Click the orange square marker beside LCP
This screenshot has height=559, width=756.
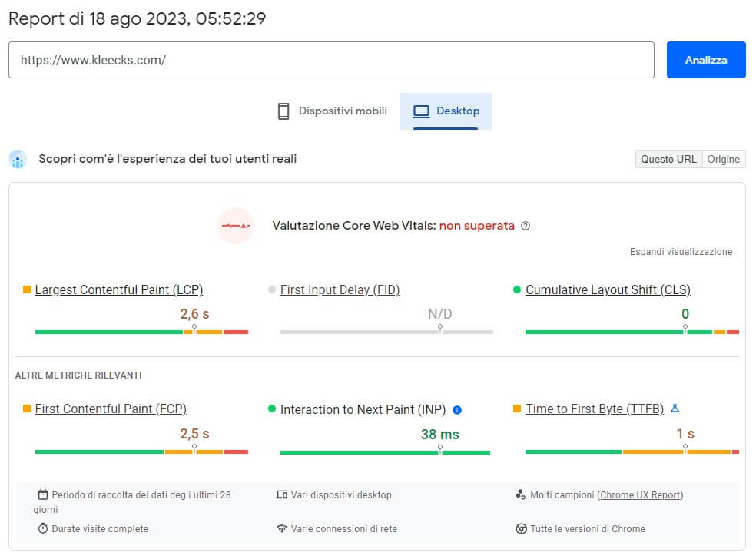(27, 289)
